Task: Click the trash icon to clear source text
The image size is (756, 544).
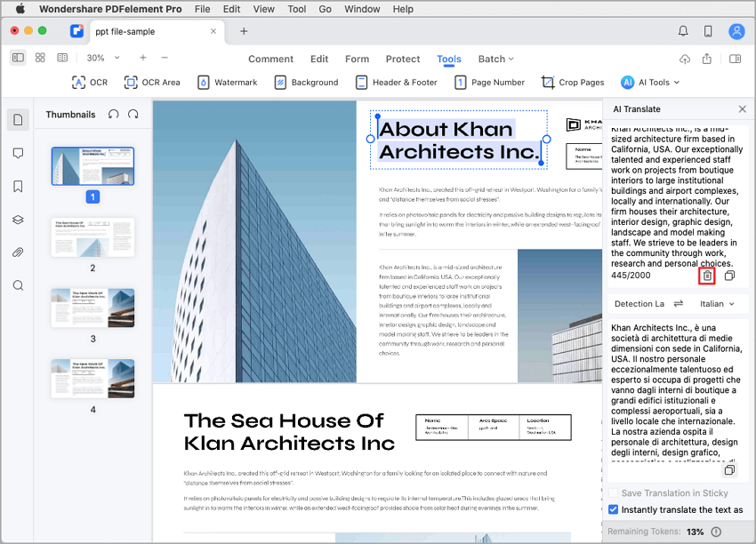Action: [x=707, y=276]
